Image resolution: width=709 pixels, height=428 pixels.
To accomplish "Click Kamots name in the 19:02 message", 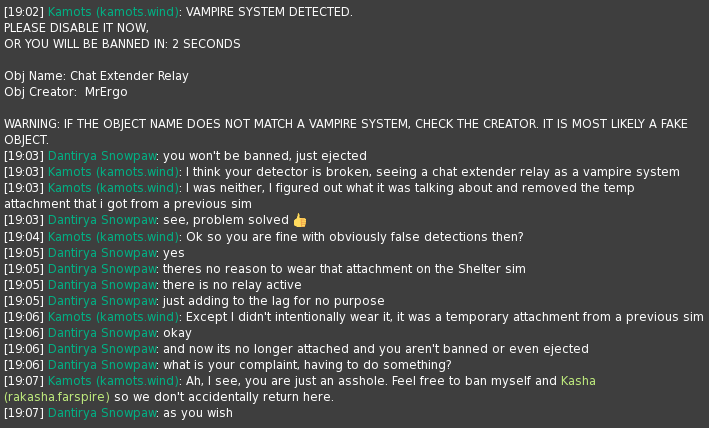I will 113,12.
